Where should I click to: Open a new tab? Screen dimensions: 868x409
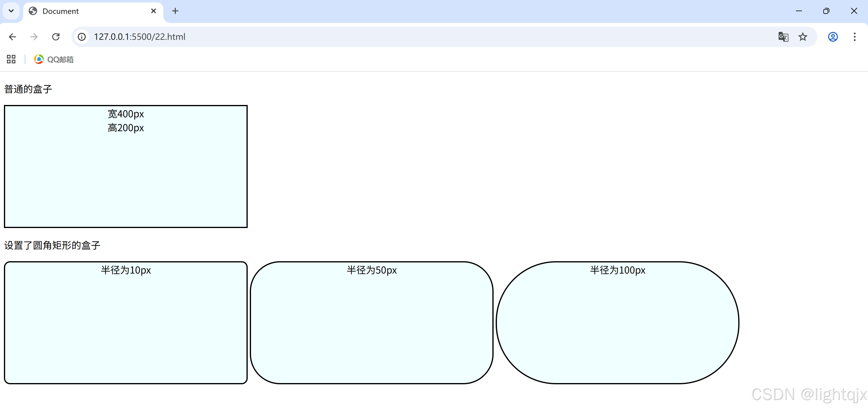pos(175,11)
